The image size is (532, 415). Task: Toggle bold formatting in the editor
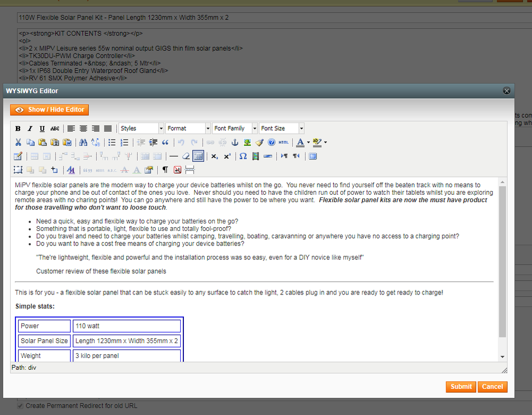click(x=18, y=129)
